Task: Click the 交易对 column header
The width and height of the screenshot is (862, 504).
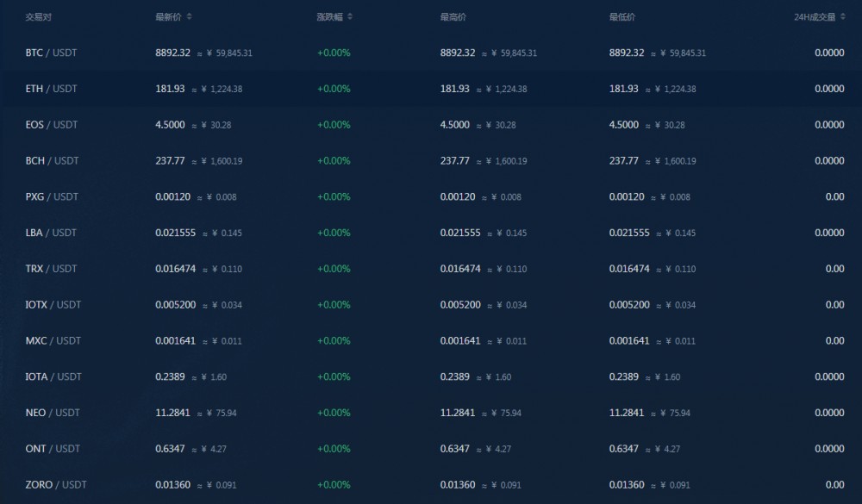Action: click(39, 17)
